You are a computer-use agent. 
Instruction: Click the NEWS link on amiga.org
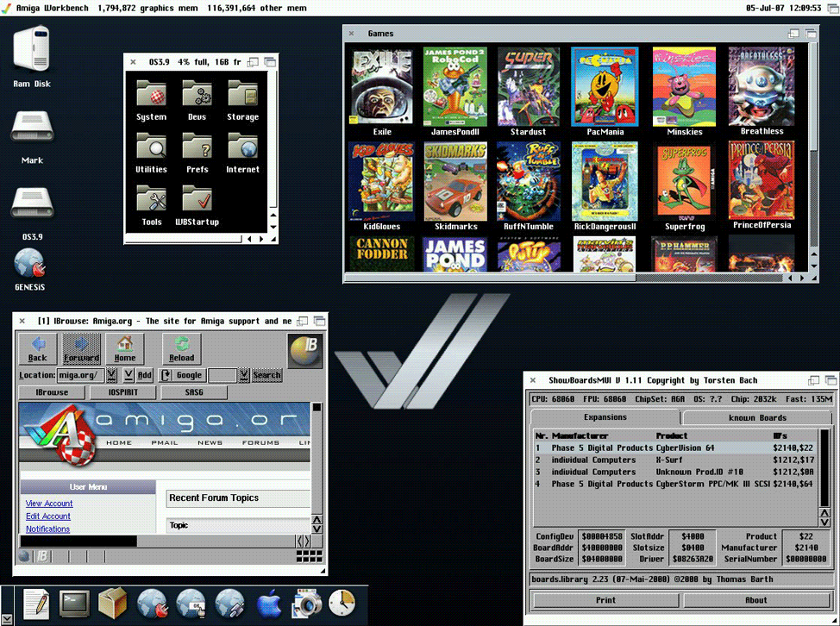[x=210, y=443]
